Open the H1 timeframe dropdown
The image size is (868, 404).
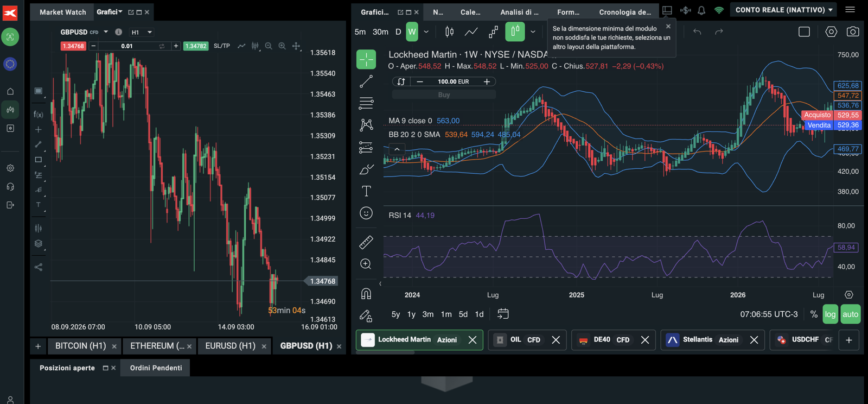coord(142,32)
